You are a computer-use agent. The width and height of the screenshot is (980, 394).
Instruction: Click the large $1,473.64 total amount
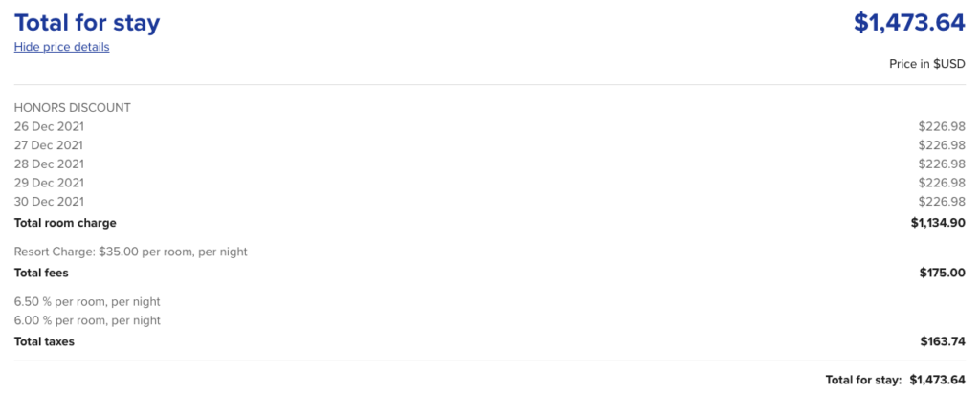pos(909,23)
